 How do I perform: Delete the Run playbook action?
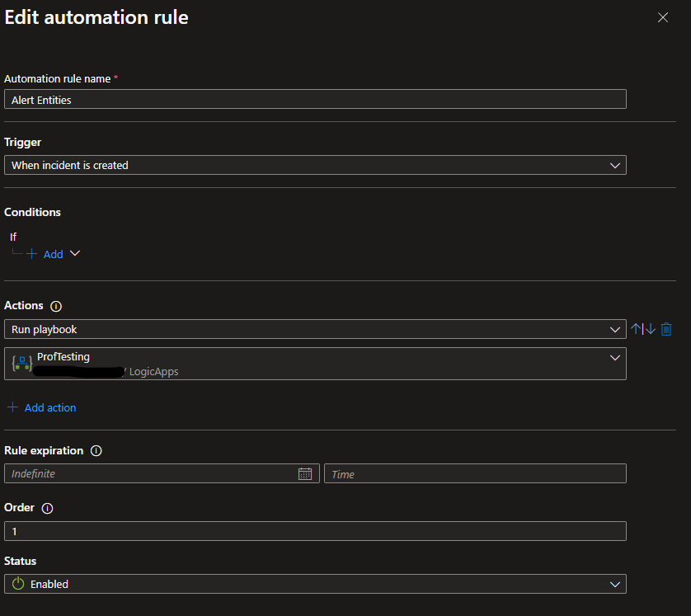point(666,329)
